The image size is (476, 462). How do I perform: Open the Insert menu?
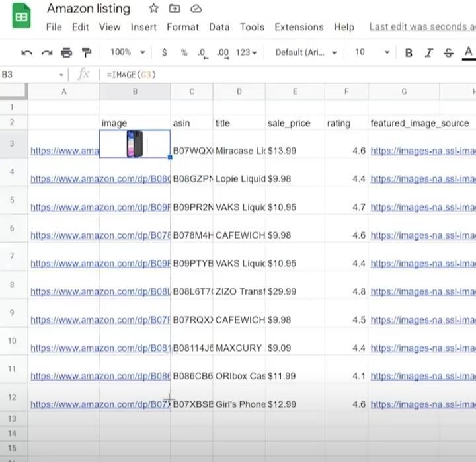coord(143,27)
